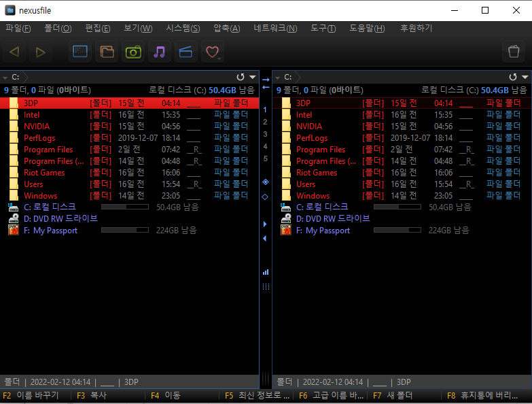This screenshot has height=404, width=532.
Task: Open left panel drive selector arrow
Action: coord(5,78)
